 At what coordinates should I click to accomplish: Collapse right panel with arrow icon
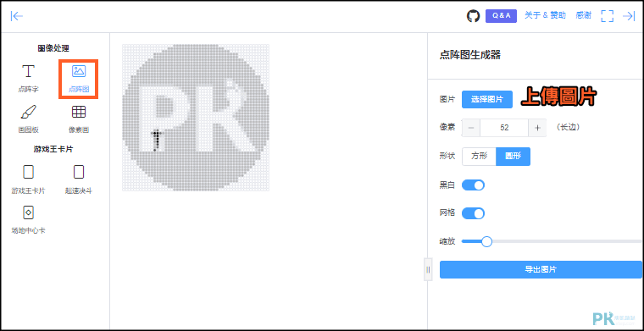[x=629, y=16]
